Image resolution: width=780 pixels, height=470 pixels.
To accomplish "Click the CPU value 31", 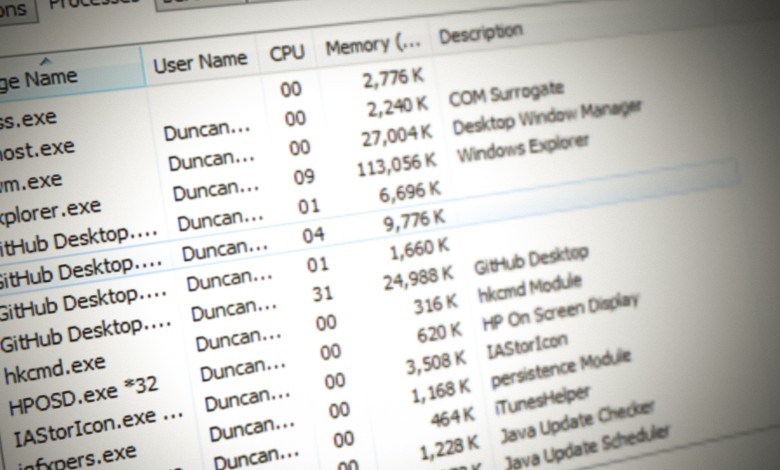I will pyautogui.click(x=322, y=294).
